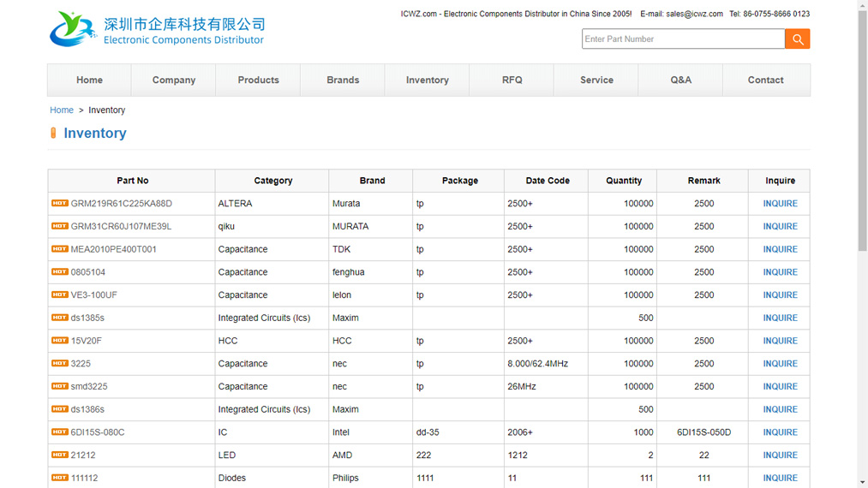
Task: Click INQUIRE for VE3-100UF
Action: [x=780, y=295]
